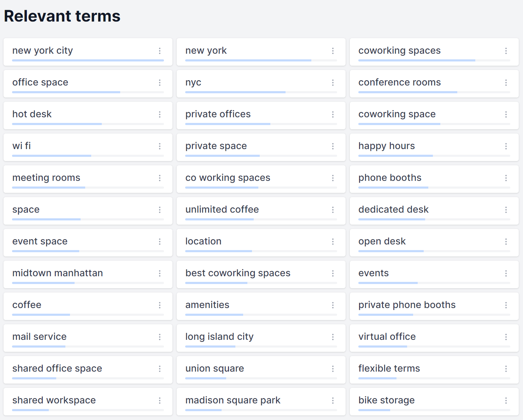Select the shared workspace term card
Viewport: 523px width, 420px height.
click(54, 400)
